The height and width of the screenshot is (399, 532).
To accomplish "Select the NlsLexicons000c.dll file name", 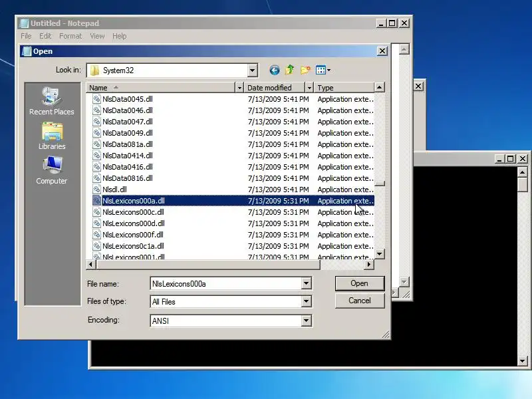I will pyautogui.click(x=133, y=212).
